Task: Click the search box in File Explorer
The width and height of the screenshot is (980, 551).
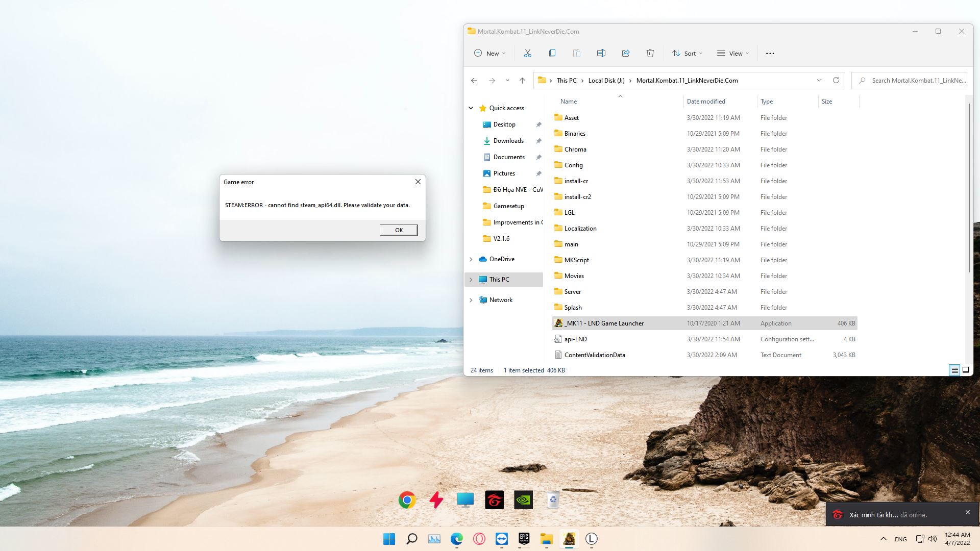Action: [915, 80]
